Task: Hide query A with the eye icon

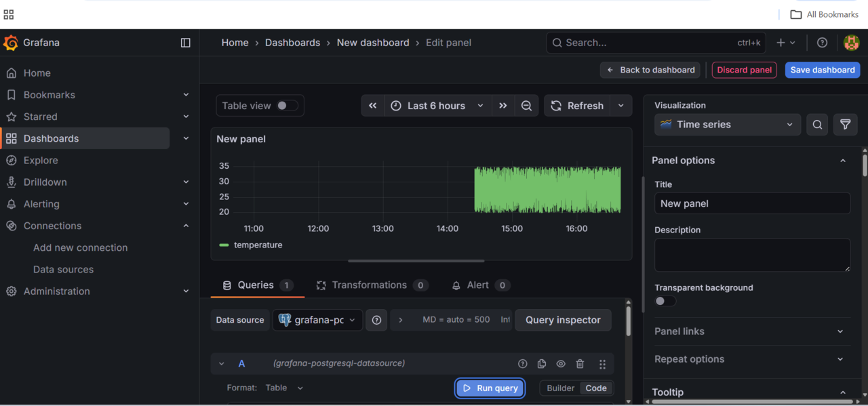Action: coord(561,363)
